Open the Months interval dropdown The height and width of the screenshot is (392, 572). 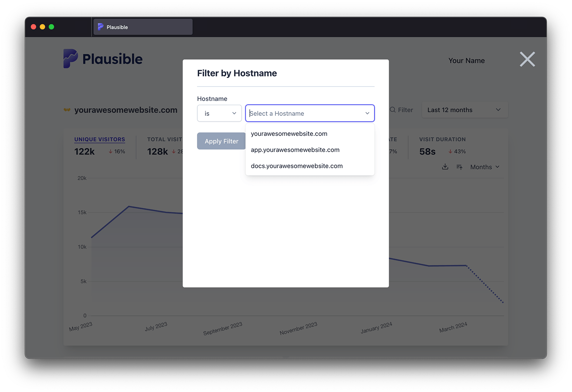coord(485,167)
